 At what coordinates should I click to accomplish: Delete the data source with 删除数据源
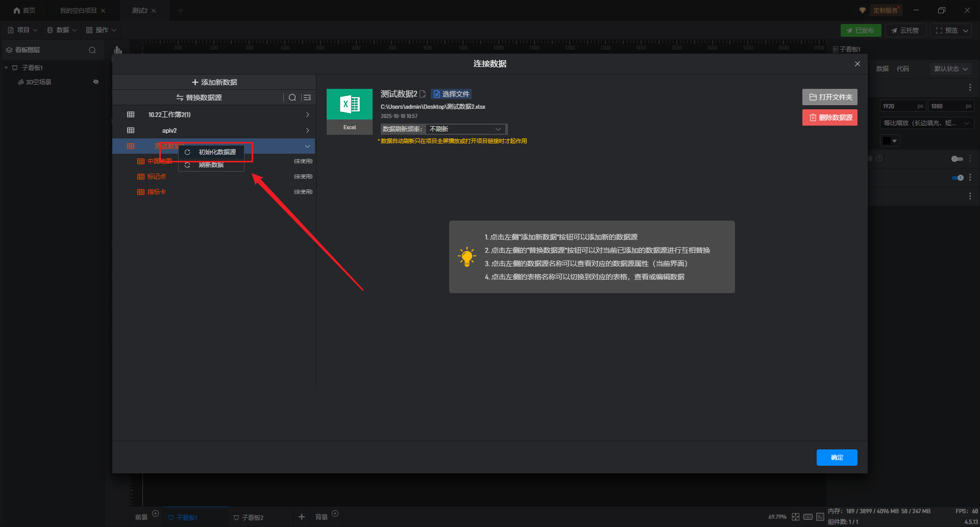pos(830,117)
